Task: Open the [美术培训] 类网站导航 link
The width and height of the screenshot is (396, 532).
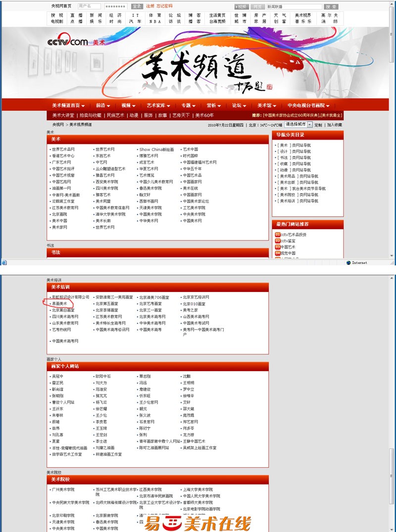Action: (x=297, y=201)
